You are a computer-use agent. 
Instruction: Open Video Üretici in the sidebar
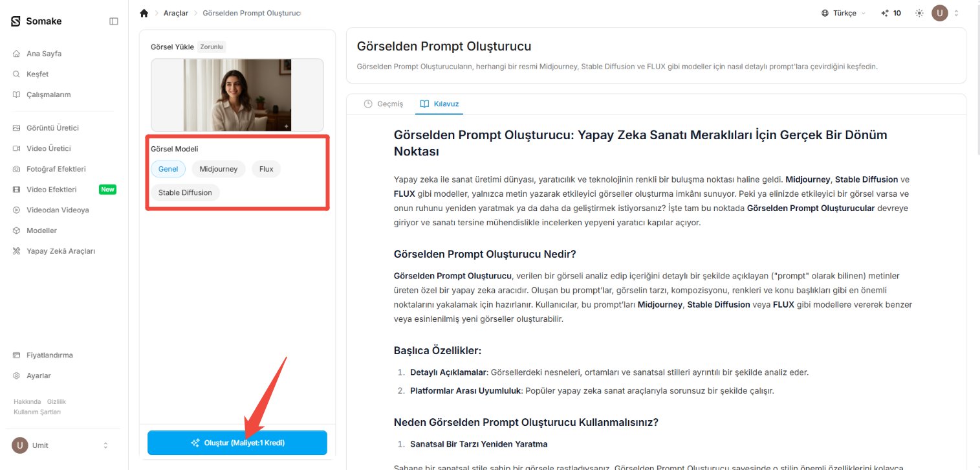[49, 148]
